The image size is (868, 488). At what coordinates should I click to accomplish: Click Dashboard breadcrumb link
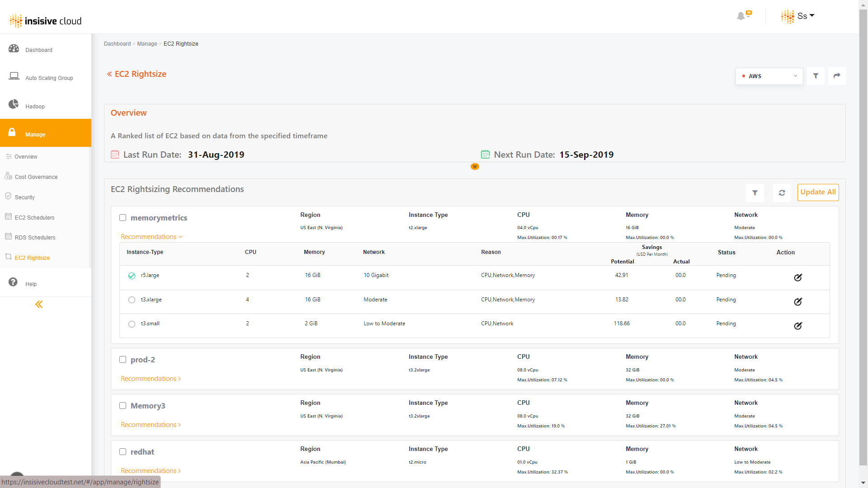(117, 44)
